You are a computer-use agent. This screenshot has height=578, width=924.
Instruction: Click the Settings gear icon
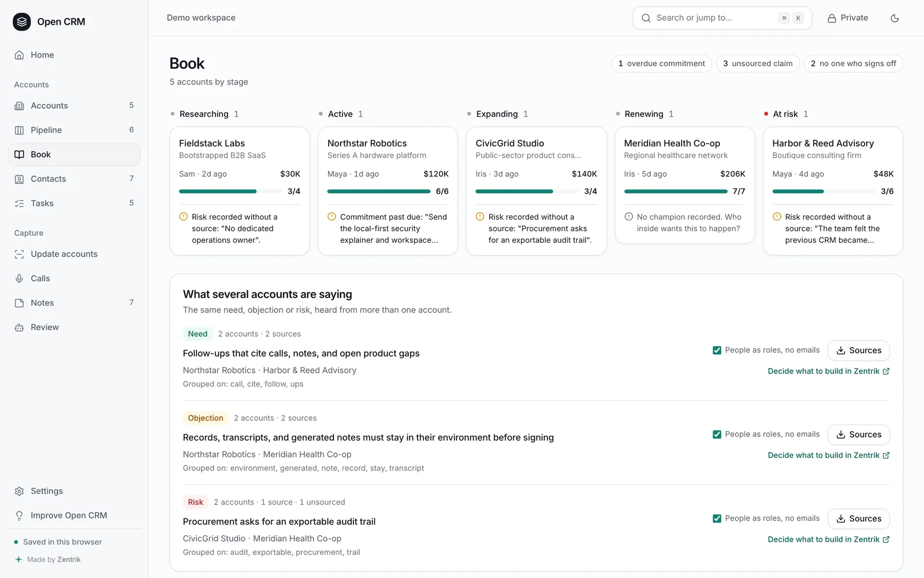19,491
